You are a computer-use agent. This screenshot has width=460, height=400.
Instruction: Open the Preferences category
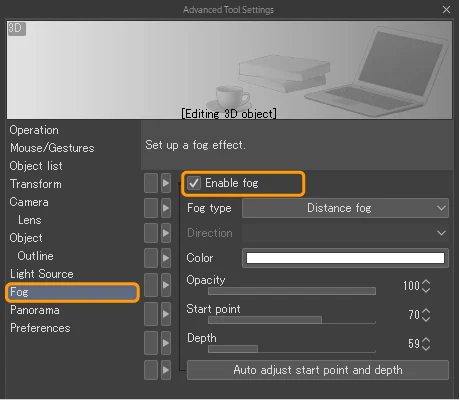(x=40, y=328)
